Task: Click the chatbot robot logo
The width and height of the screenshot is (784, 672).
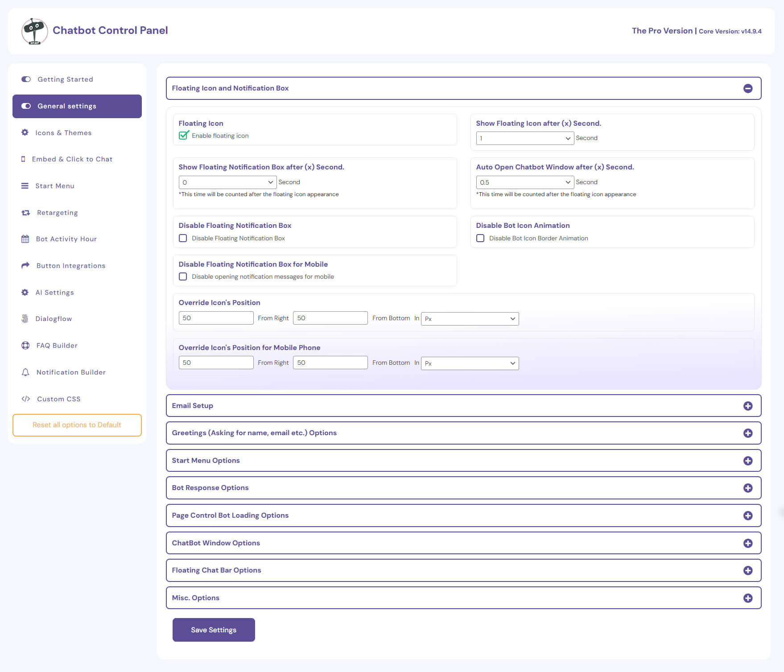Action: pos(34,31)
